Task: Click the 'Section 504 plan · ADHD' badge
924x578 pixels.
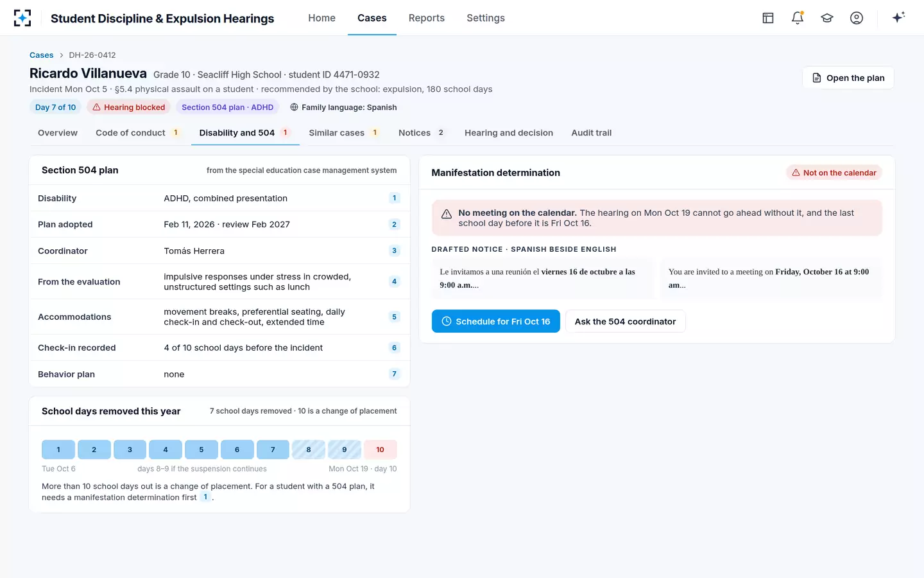Action: [x=228, y=107]
